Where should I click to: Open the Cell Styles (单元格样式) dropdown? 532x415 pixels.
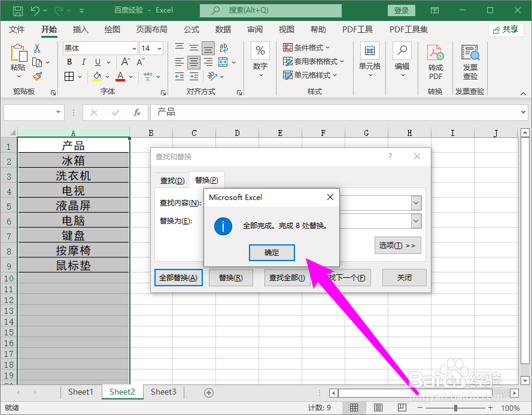(x=310, y=75)
